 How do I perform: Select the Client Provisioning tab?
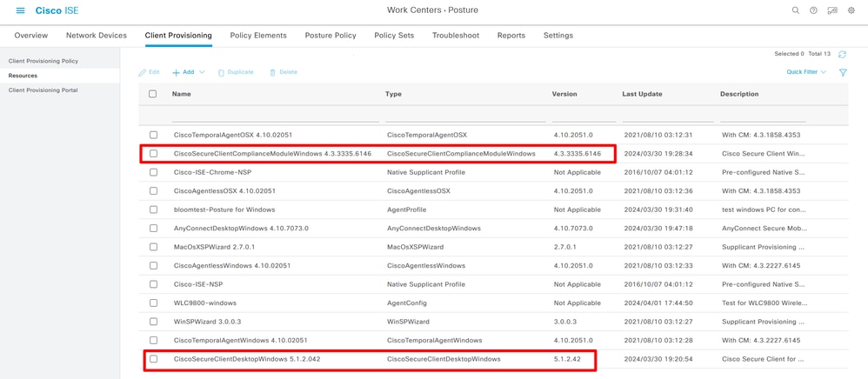tap(178, 36)
